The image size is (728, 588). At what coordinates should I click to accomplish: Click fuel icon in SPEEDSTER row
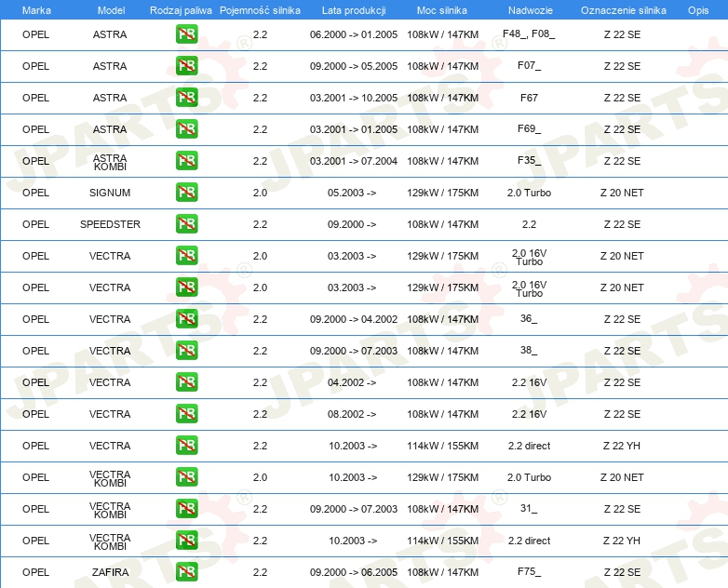coord(186,223)
